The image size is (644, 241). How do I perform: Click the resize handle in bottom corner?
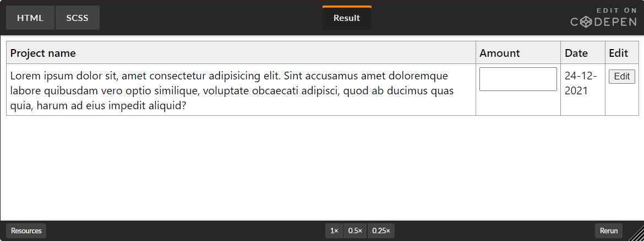pyautogui.click(x=637, y=234)
